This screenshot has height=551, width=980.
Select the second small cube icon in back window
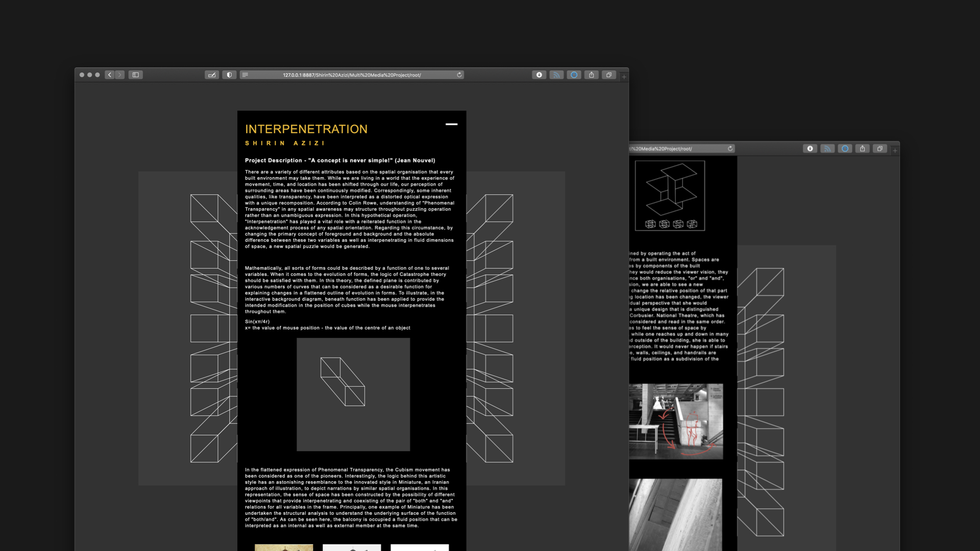(664, 224)
